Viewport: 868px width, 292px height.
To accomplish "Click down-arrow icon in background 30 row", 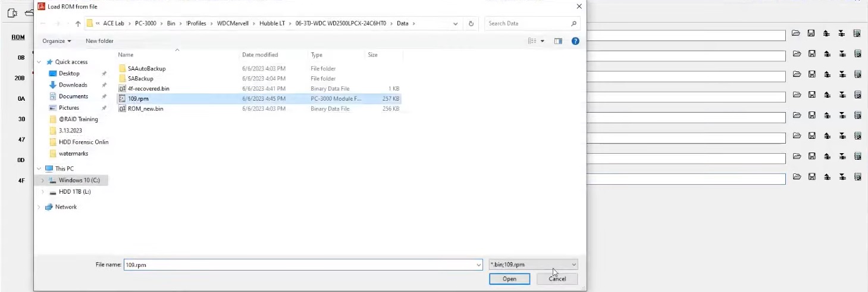I will 842,115.
